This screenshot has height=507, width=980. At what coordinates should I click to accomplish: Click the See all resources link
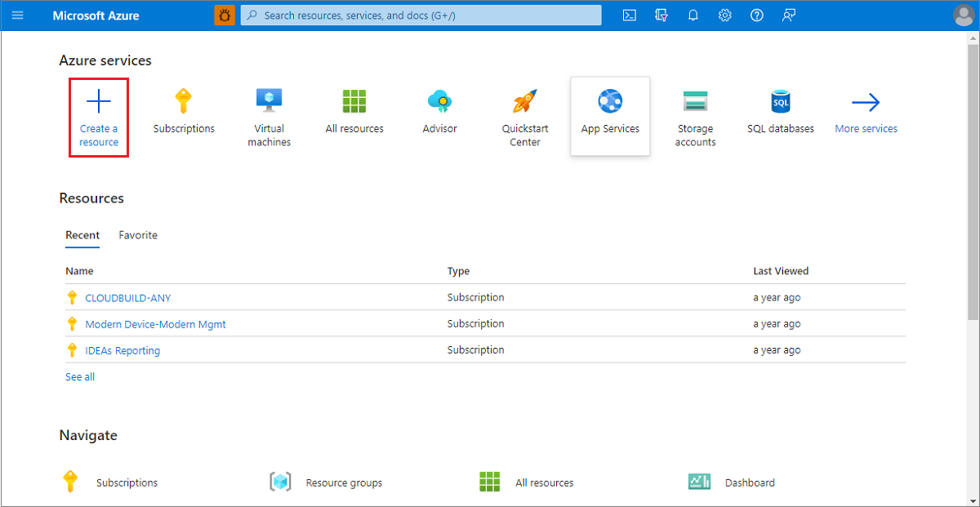[79, 376]
